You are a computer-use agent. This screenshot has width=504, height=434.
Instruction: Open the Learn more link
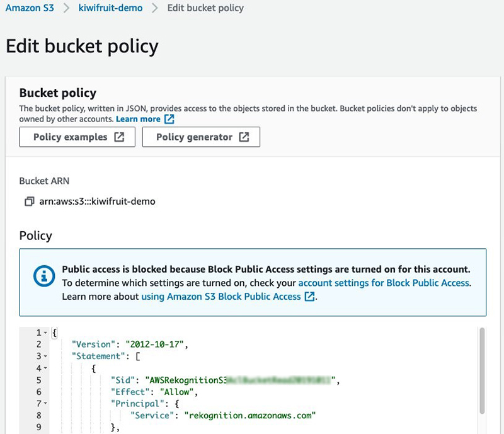coord(138,119)
